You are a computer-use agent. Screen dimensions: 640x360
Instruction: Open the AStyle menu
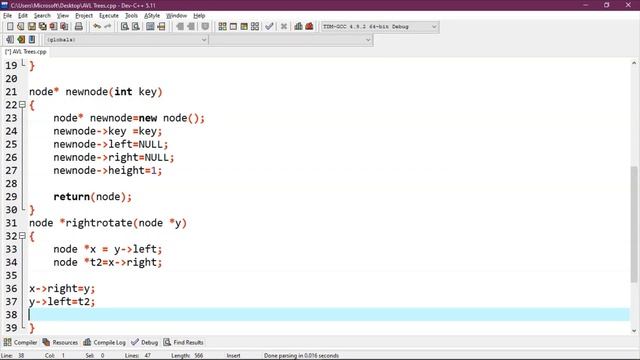pos(152,16)
